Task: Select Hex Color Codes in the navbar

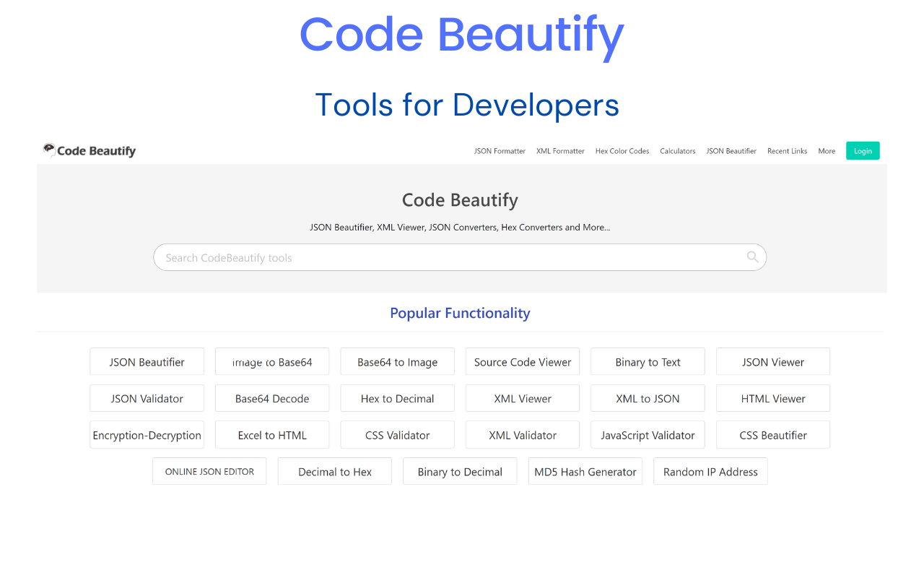Action: [x=622, y=151]
